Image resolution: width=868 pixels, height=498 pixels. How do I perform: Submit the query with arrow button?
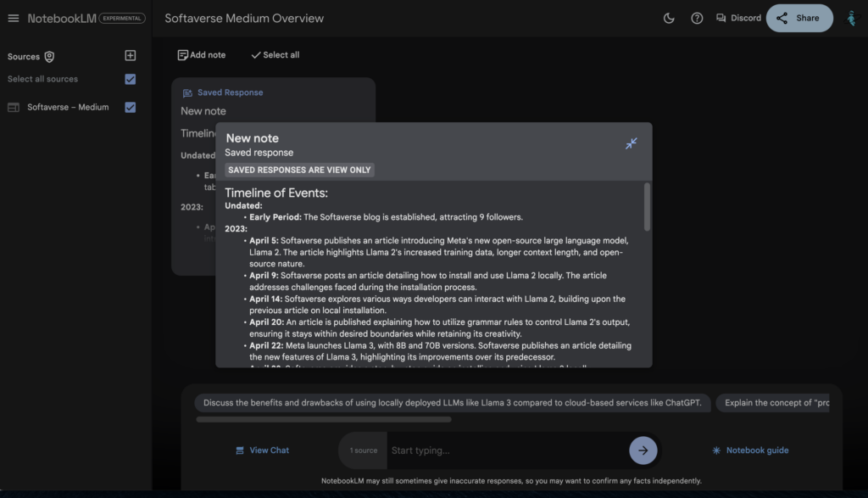pyautogui.click(x=643, y=450)
